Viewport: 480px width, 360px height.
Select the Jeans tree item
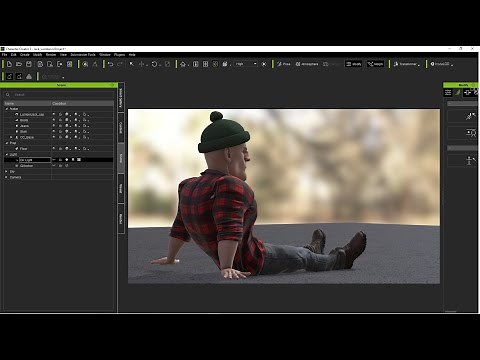coord(24,126)
